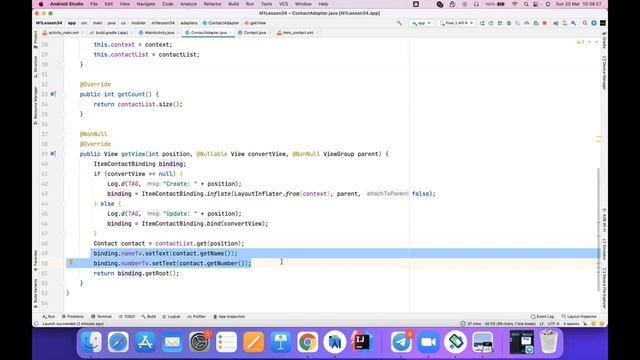Click the 4 spaces indent status entry

571,324
